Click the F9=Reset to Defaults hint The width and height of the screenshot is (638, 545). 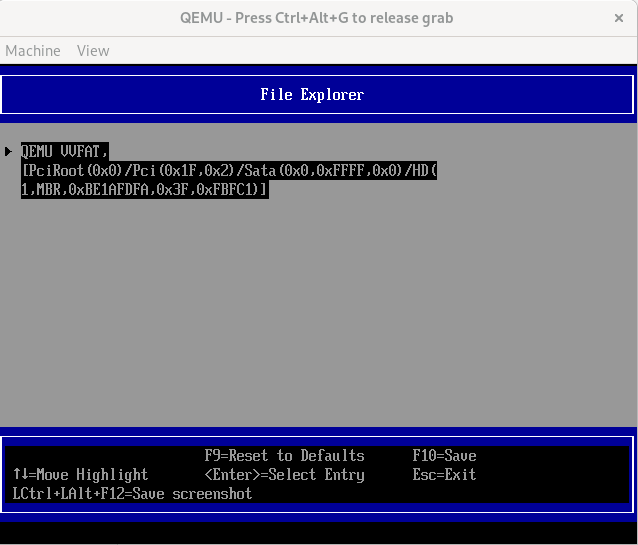click(284, 455)
